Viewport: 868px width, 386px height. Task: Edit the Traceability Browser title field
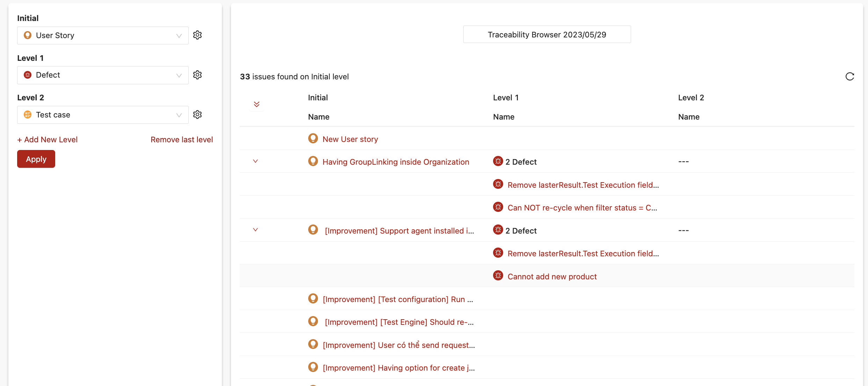click(547, 35)
